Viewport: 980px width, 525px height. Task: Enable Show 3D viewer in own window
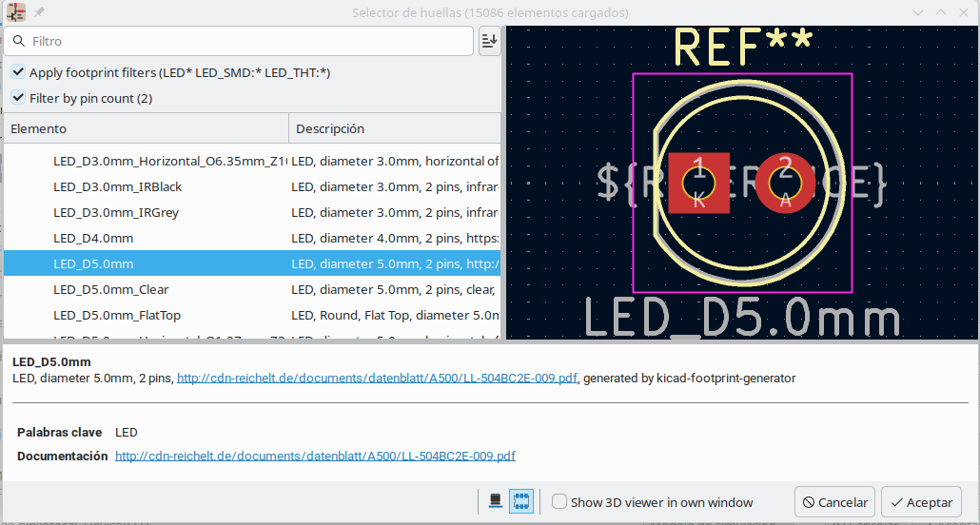pyautogui.click(x=559, y=502)
